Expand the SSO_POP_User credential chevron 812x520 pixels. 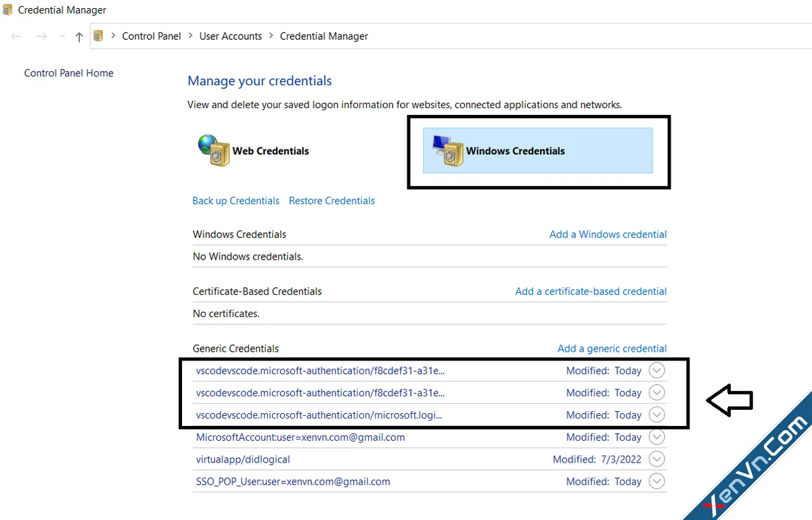(656, 481)
